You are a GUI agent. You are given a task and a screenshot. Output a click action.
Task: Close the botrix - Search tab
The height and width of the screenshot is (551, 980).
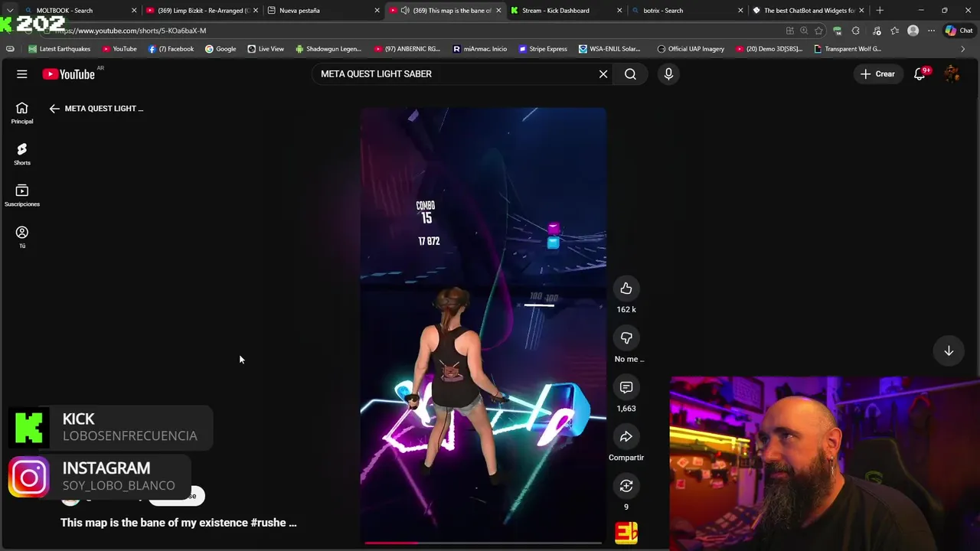pyautogui.click(x=740, y=11)
